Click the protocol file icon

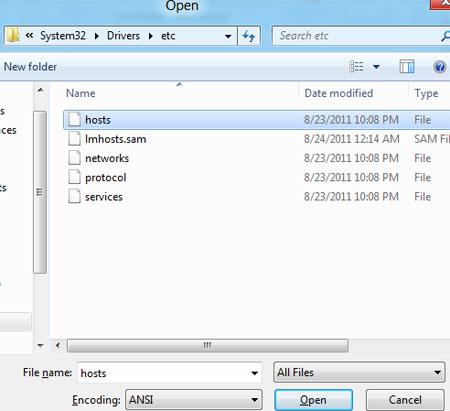coord(75,177)
